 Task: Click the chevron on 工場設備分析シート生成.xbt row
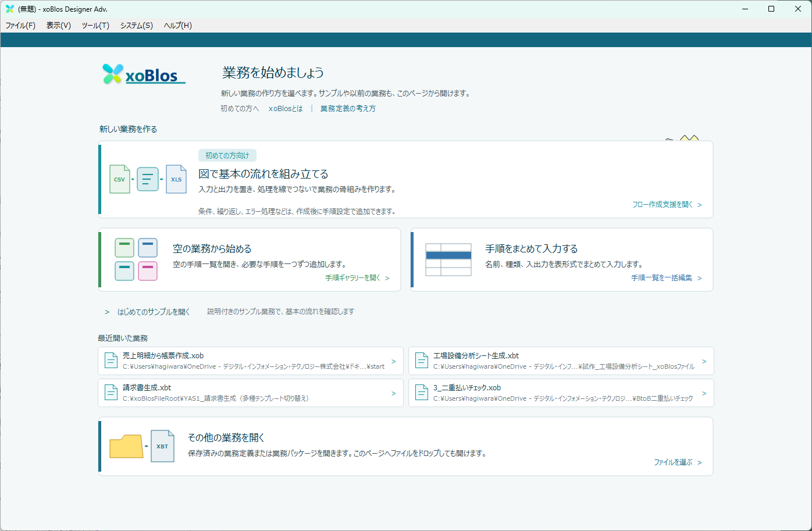click(704, 361)
